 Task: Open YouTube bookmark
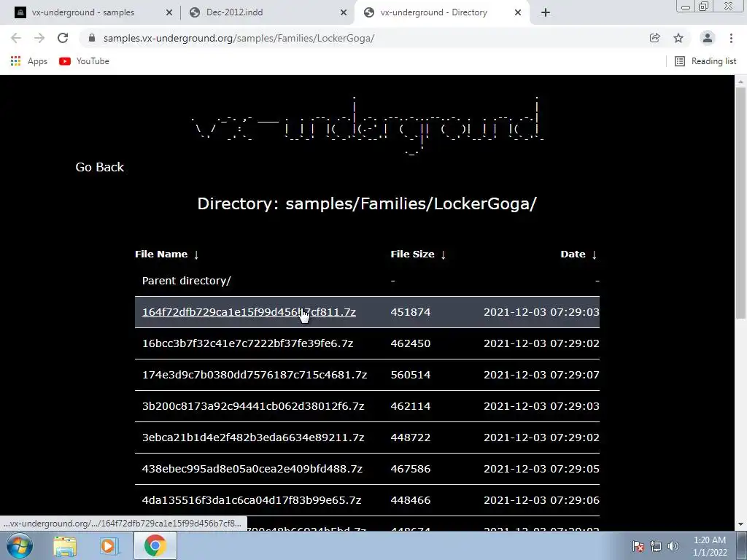pos(85,61)
